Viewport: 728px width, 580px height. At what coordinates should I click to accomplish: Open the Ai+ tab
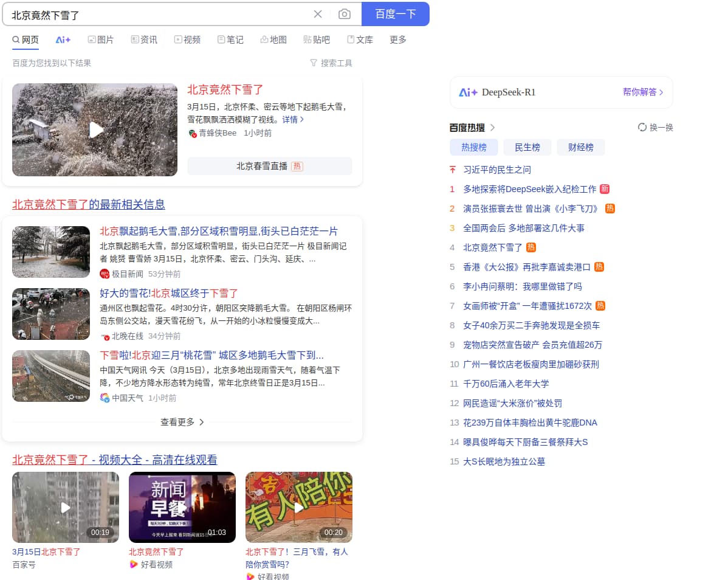click(63, 40)
